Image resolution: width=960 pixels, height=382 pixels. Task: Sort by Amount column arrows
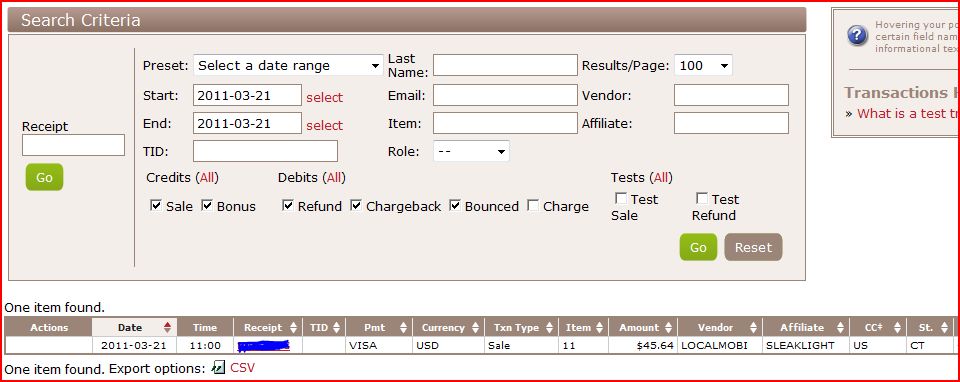[669, 328]
